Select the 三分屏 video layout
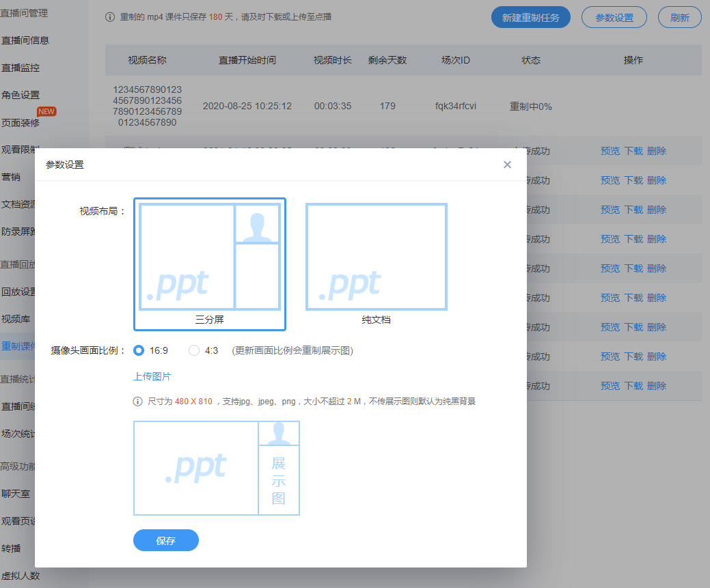 [210, 264]
